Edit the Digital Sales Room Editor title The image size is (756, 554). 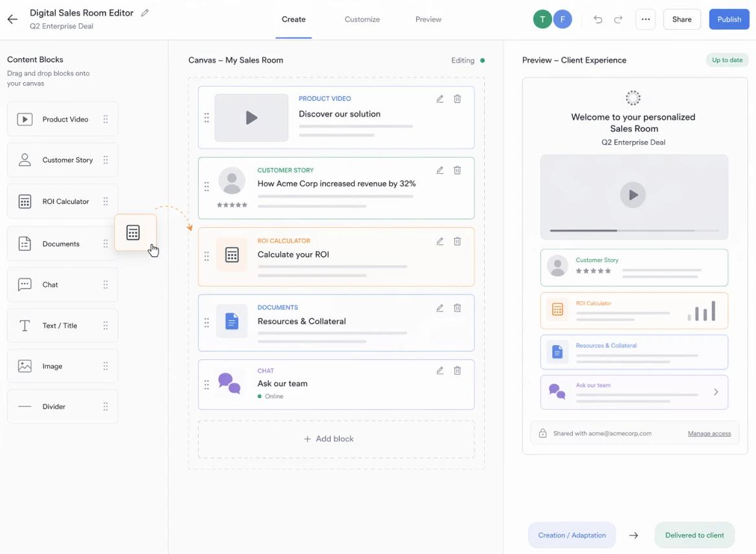pos(144,13)
